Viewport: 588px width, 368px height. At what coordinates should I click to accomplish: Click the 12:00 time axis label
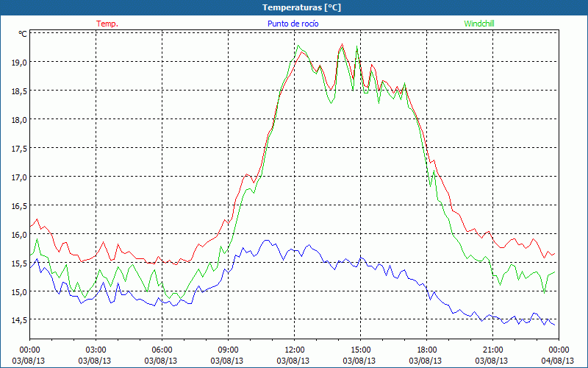(295, 350)
